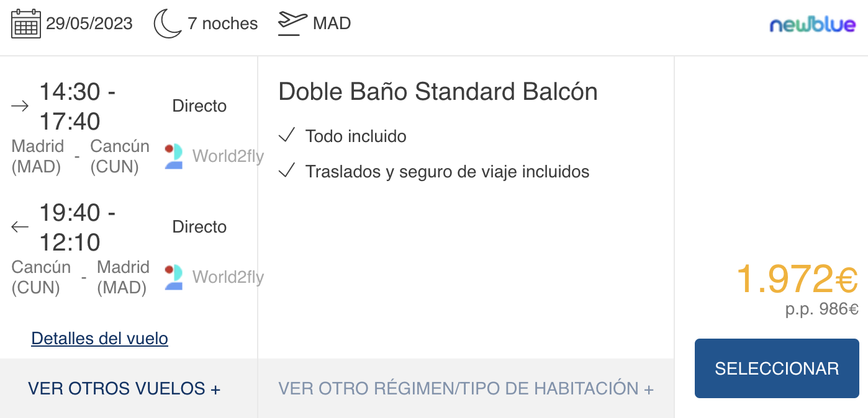Click the airplane departure icon next to MAD
The width and height of the screenshot is (868, 418).
coord(292,24)
